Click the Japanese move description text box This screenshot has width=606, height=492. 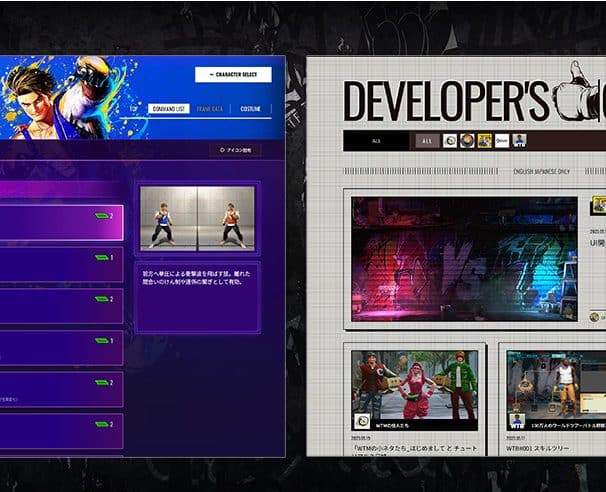click(197, 297)
